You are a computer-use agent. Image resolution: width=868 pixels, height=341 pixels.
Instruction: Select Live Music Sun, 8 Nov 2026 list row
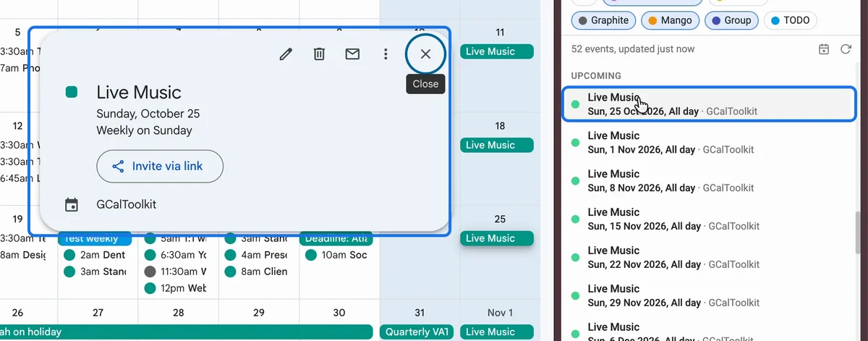click(710, 181)
